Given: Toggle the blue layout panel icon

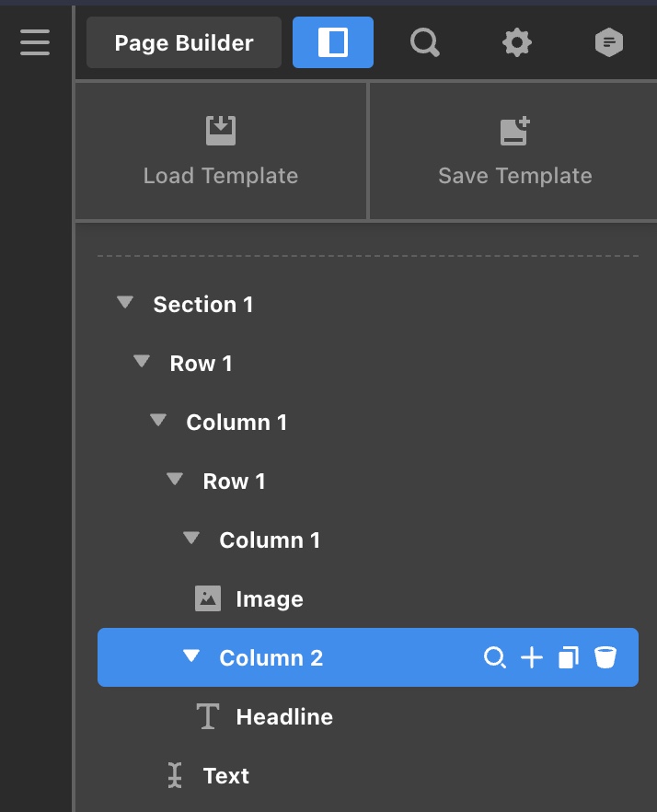Looking at the screenshot, I should 332,42.
